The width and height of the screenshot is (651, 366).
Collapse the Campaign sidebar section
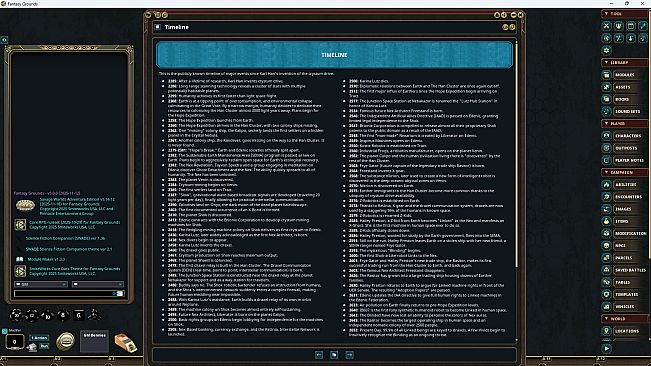point(624,172)
